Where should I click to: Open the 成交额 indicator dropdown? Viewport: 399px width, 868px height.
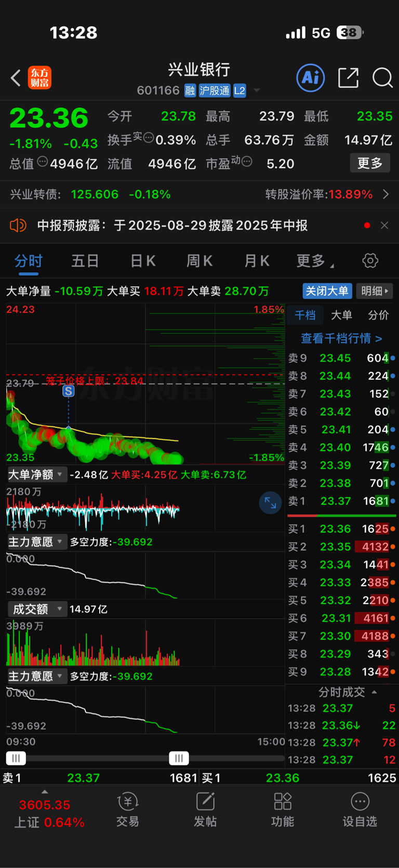point(37,609)
